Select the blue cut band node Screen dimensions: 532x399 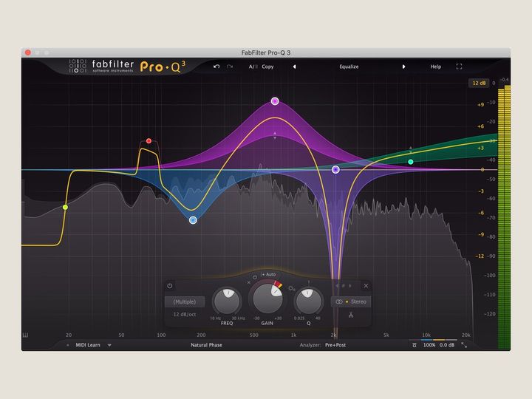(193, 220)
